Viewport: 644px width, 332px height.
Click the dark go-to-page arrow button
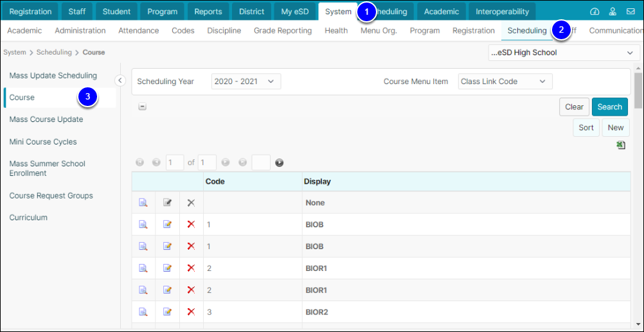click(x=280, y=163)
